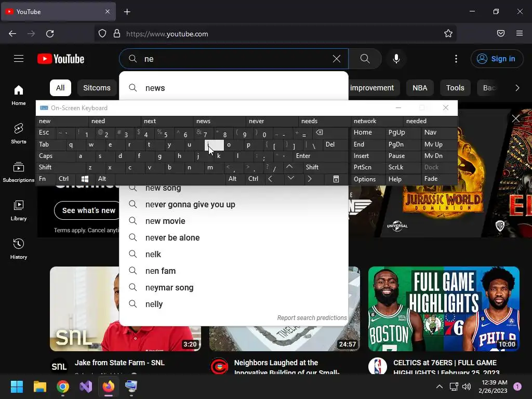Select the NBA filter chip

pos(420,88)
